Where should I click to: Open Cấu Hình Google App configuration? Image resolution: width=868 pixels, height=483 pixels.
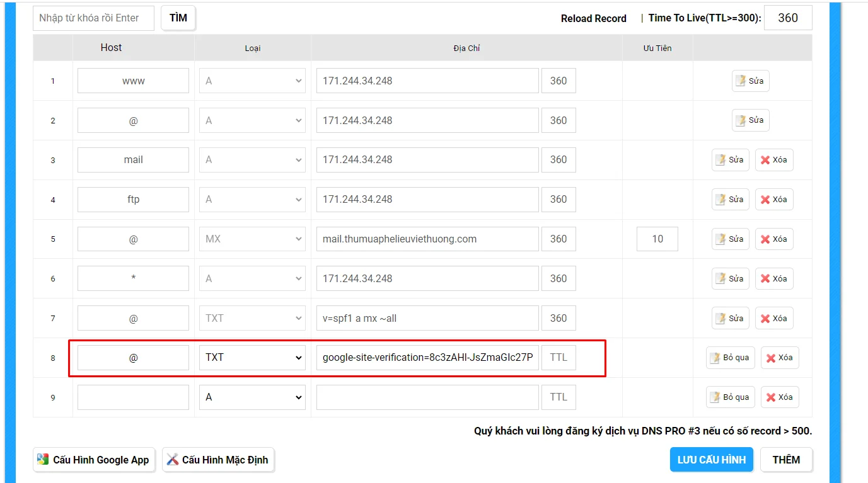coord(94,460)
